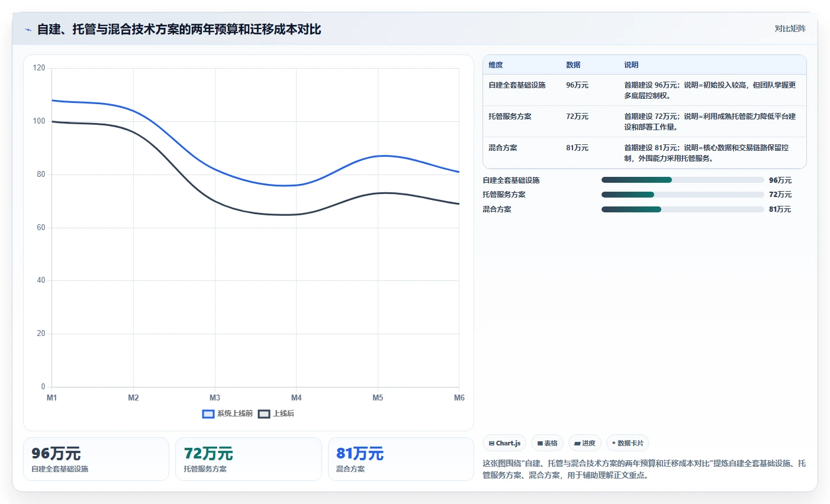Click the M5 x-axis label
The height and width of the screenshot is (504, 830).
point(378,398)
